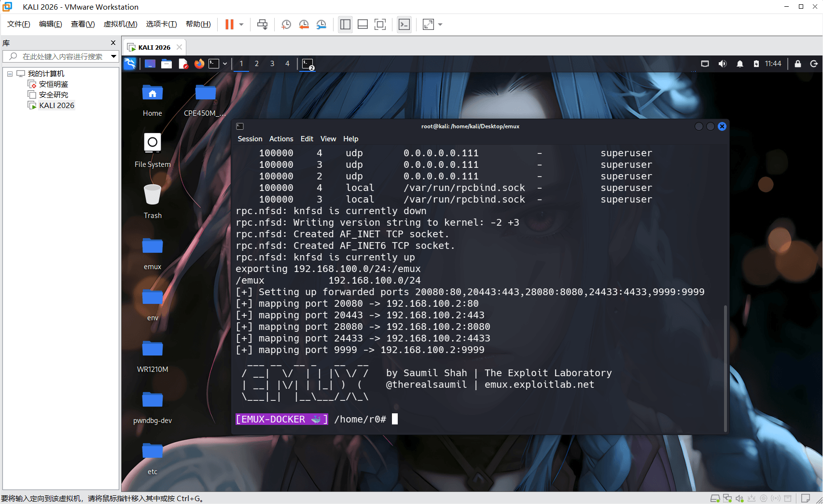
Task: Open the 查看(V) menu
Action: coord(83,24)
